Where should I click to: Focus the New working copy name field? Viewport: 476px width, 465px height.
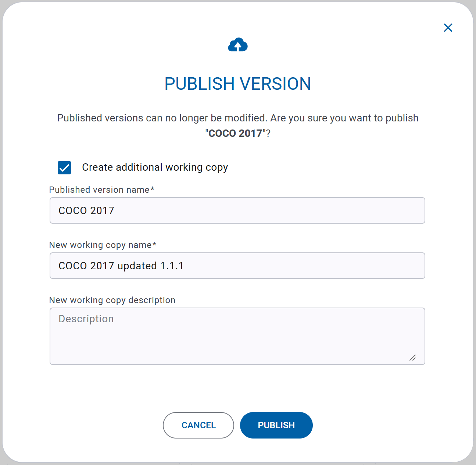tap(237, 266)
